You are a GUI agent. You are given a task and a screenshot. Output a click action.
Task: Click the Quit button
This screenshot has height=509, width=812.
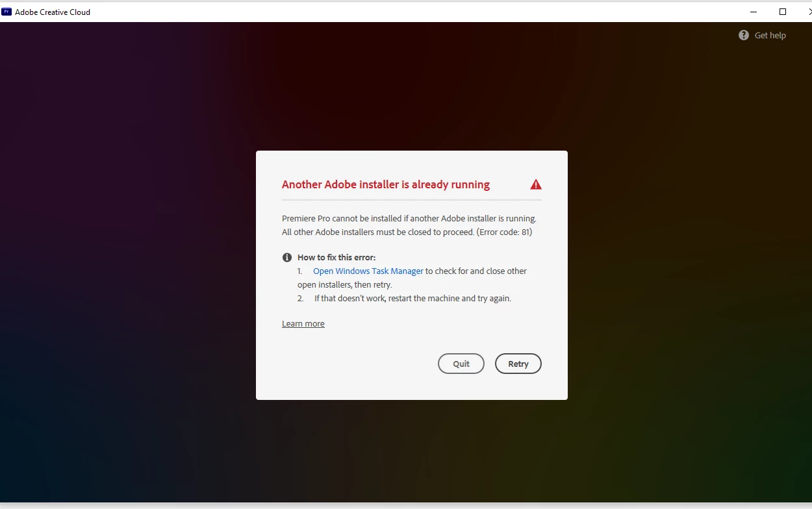click(461, 364)
